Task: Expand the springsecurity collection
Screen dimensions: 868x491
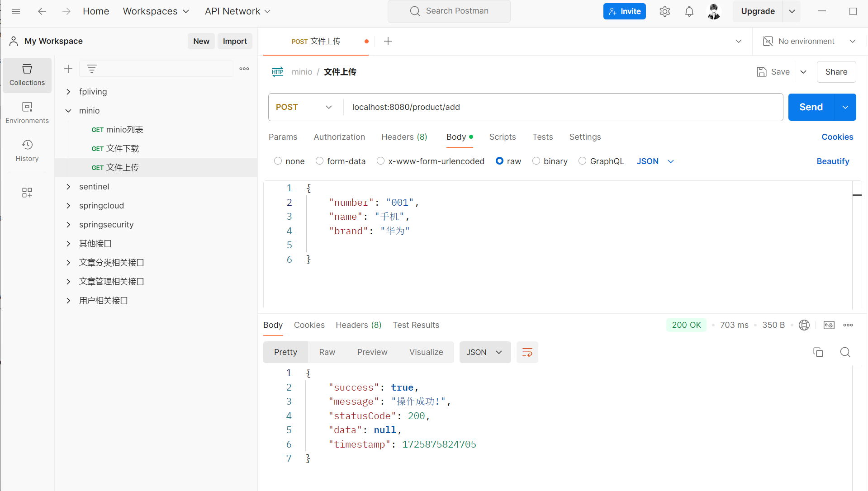Action: point(68,225)
